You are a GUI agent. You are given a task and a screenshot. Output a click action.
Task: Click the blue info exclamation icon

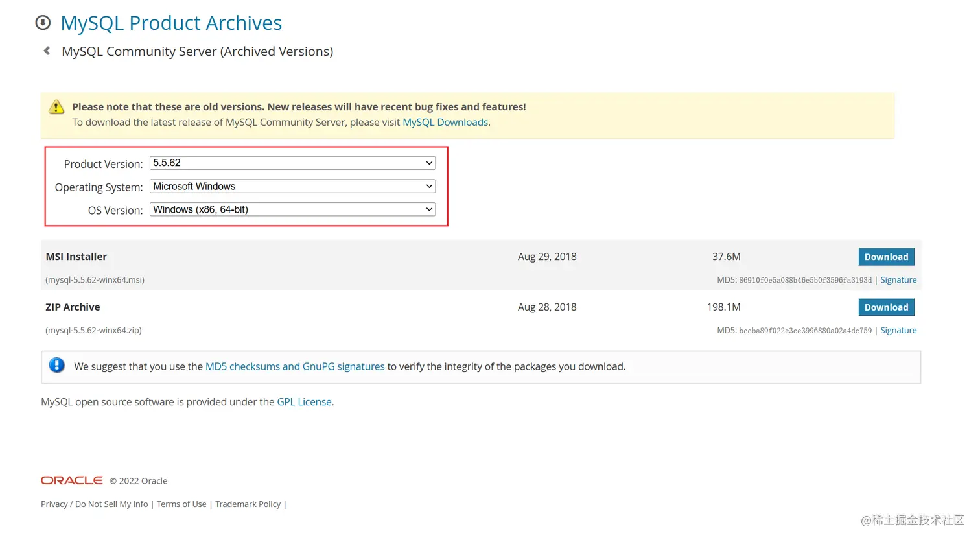[x=57, y=365]
